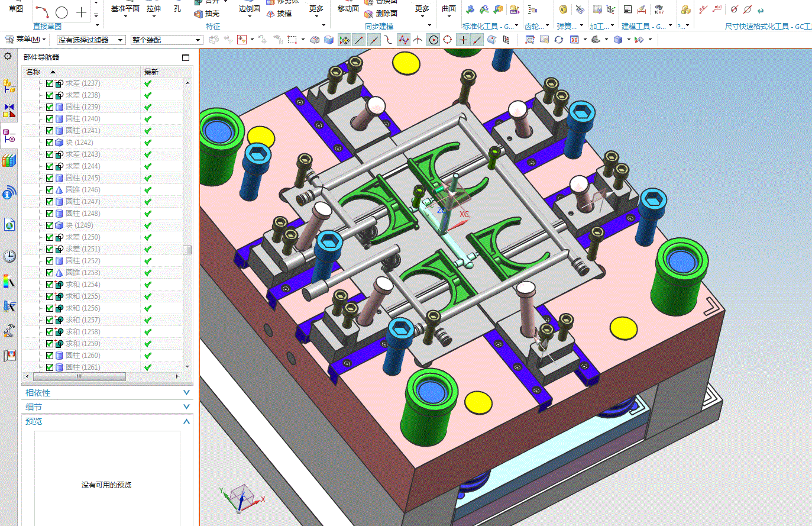Click the 移动面 move face button
This screenshot has height=526, width=812.
tap(348, 9)
